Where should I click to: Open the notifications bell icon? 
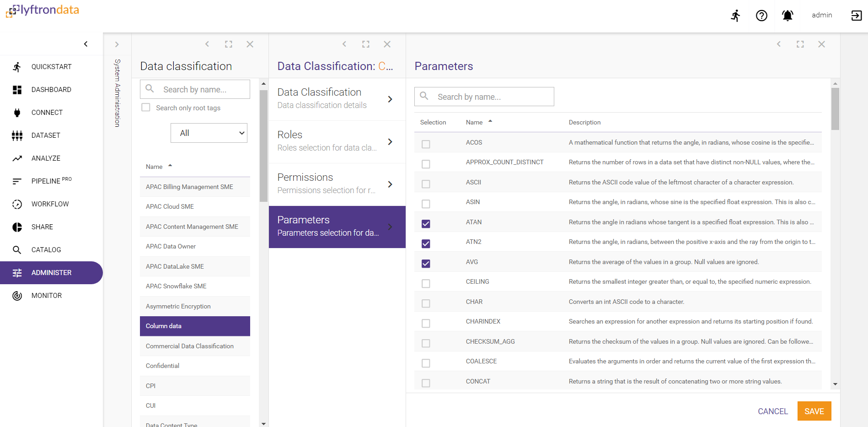click(x=788, y=16)
